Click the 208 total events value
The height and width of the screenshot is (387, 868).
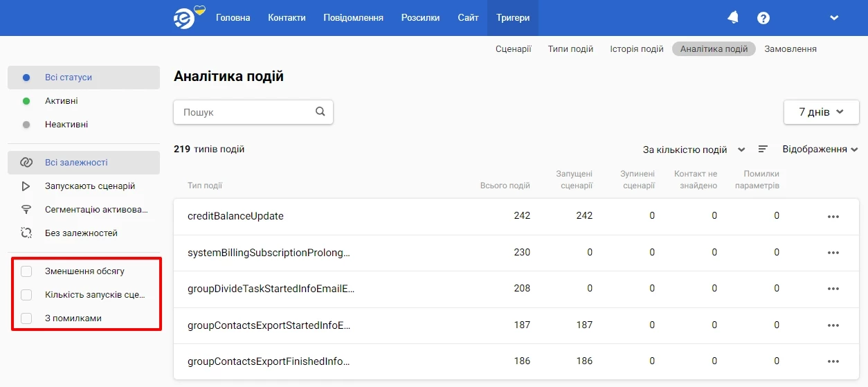pos(522,289)
